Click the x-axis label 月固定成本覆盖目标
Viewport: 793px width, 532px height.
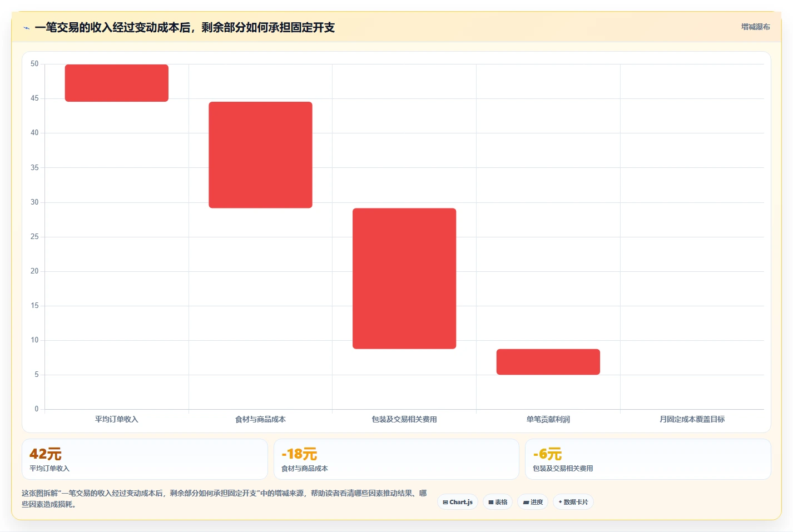692,419
